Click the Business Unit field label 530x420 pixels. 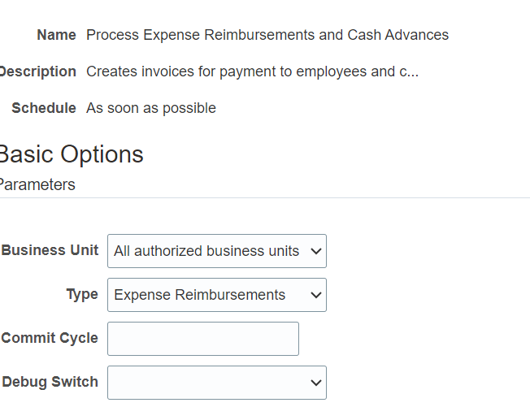pos(50,250)
